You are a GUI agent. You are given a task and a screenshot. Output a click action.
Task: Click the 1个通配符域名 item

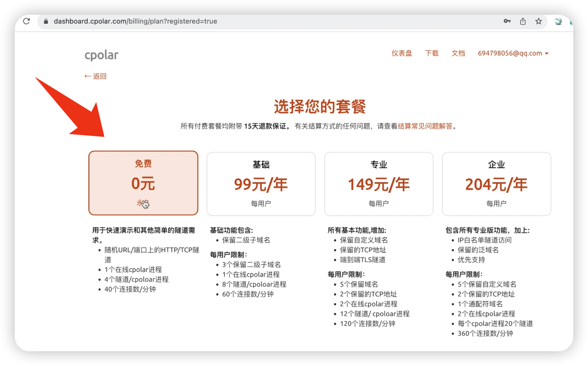[480, 304]
